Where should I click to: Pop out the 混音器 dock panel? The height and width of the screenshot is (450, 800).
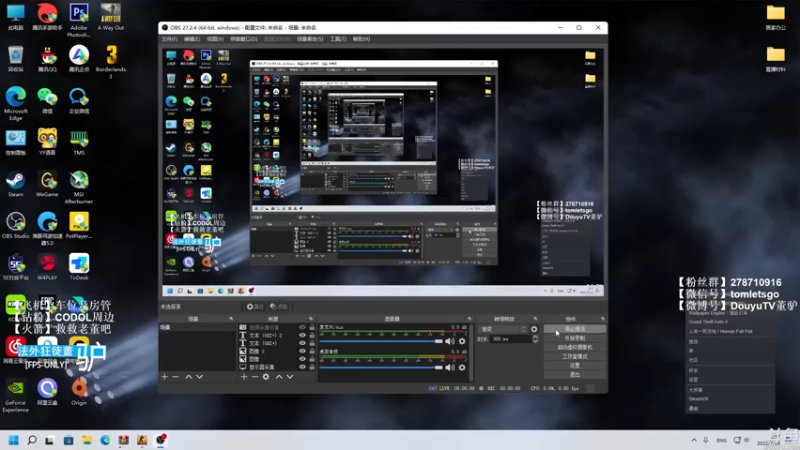(469, 319)
